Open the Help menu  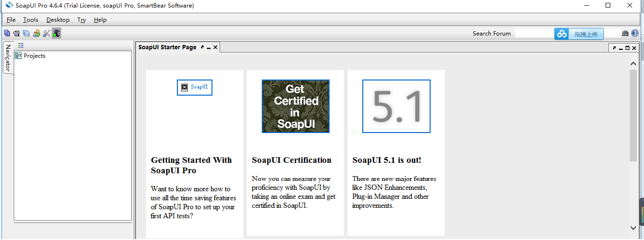coord(100,20)
